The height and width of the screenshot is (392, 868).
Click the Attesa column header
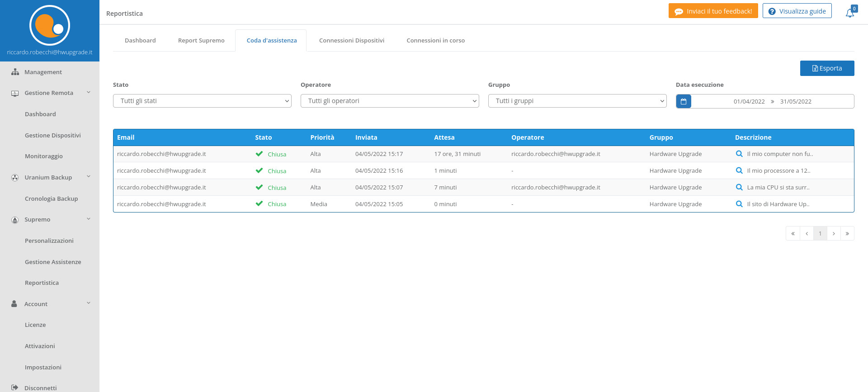click(x=444, y=137)
